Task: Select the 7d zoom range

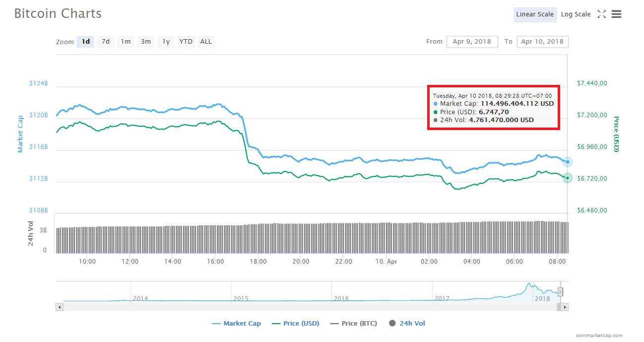Action: 105,42
